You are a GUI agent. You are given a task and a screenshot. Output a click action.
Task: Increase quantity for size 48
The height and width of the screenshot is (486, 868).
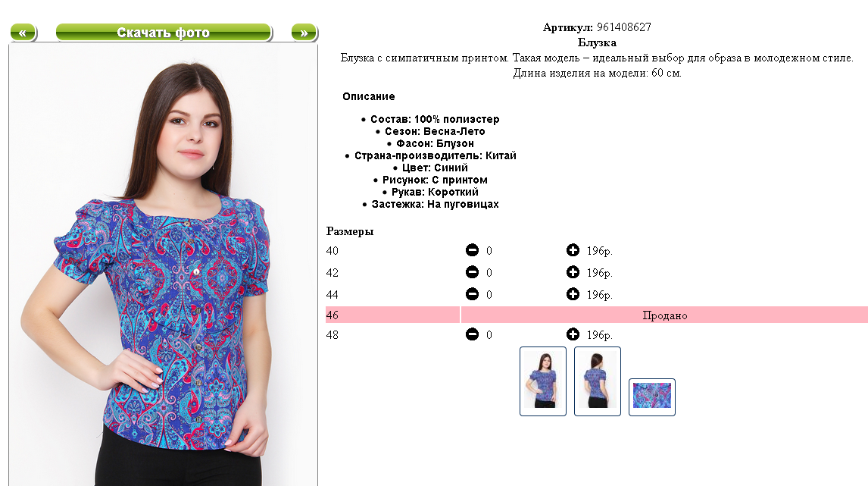573,334
